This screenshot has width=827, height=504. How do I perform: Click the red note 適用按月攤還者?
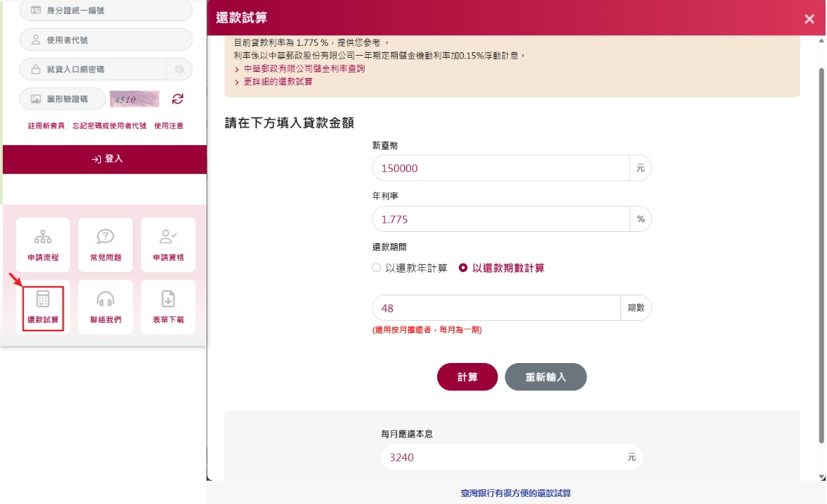427,329
